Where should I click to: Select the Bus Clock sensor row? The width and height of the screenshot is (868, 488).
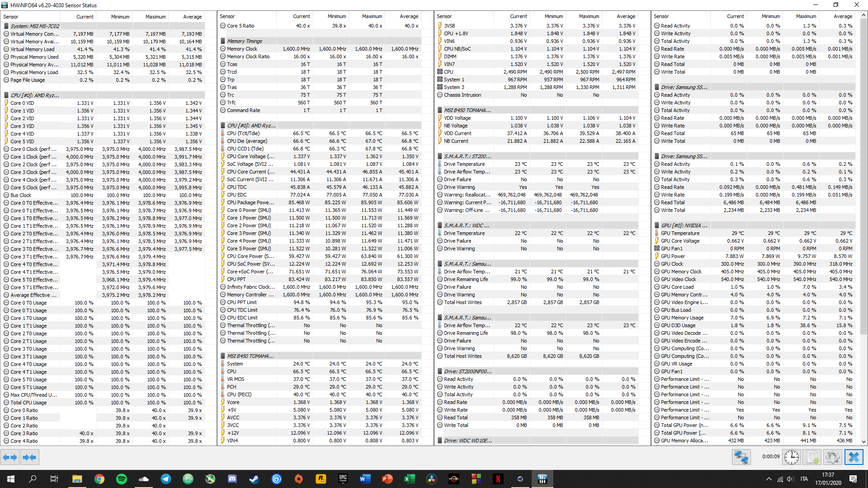point(104,195)
